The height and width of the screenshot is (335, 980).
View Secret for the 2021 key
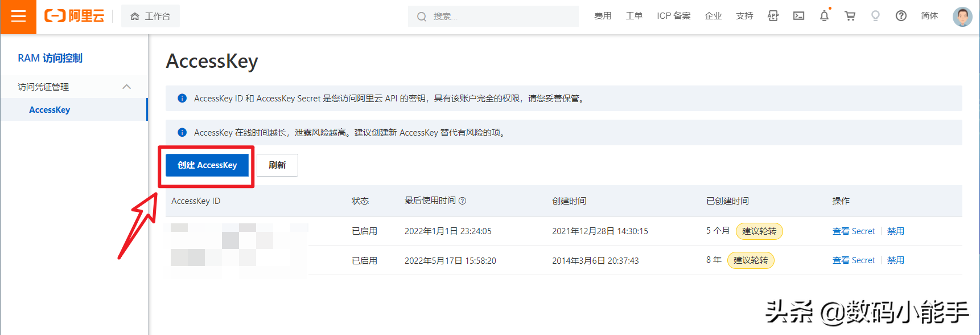(x=854, y=231)
